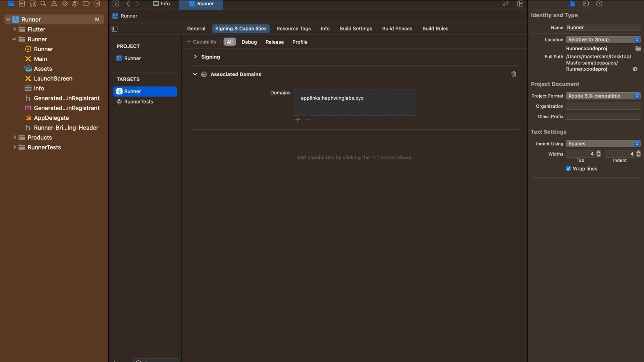Add a domain with the plus button
The image size is (644, 362).
[x=298, y=120]
